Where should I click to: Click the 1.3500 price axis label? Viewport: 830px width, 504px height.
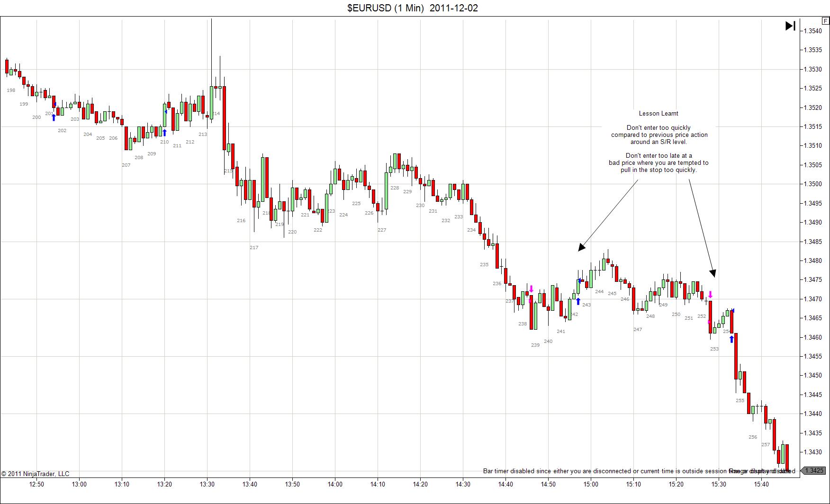pos(812,184)
